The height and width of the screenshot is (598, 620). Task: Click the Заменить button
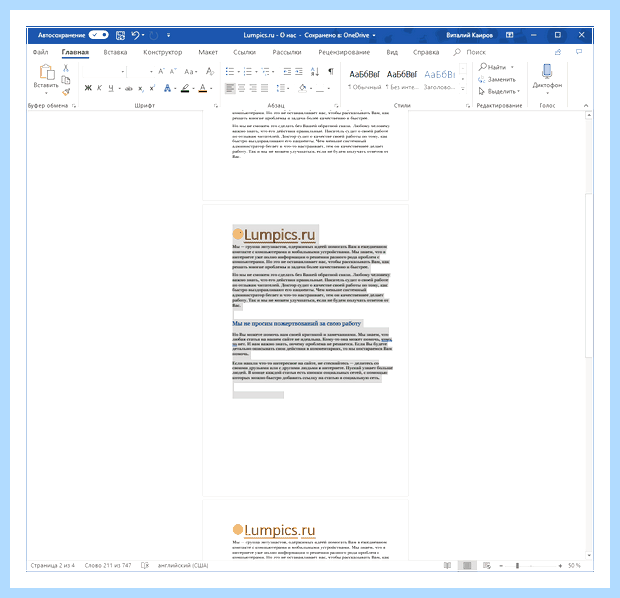pos(497,79)
